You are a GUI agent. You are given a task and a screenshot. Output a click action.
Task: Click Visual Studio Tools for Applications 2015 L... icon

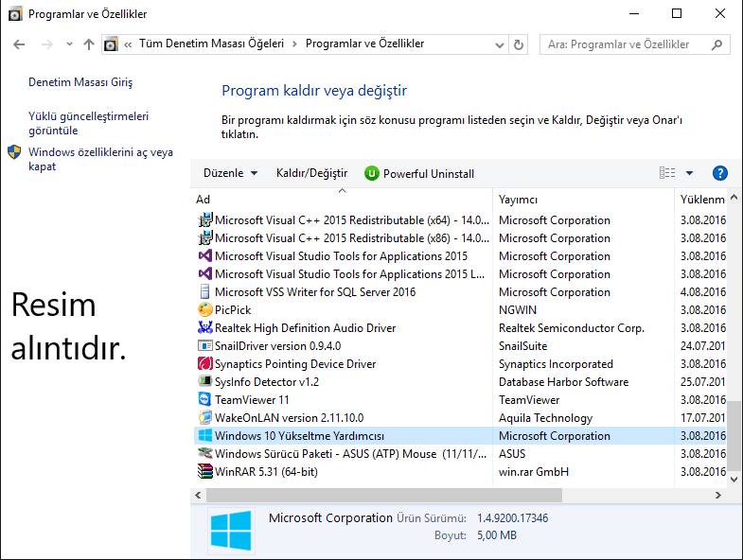(x=204, y=273)
